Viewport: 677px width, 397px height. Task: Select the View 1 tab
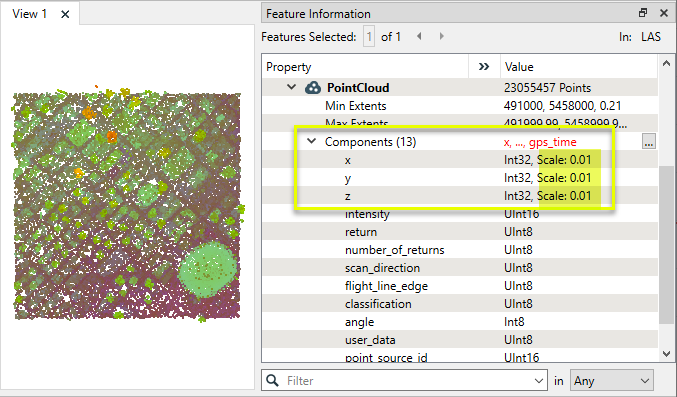pyautogui.click(x=29, y=14)
